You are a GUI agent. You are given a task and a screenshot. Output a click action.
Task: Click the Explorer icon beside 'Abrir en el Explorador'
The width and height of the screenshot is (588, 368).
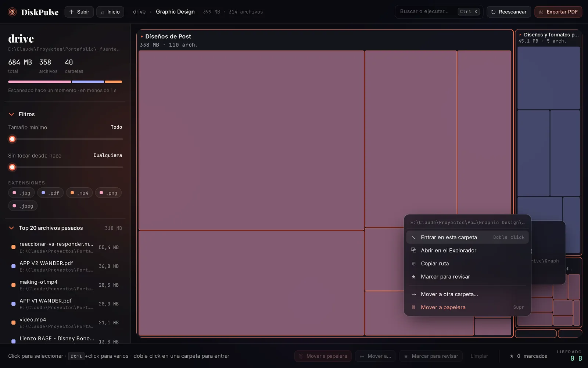click(413, 250)
